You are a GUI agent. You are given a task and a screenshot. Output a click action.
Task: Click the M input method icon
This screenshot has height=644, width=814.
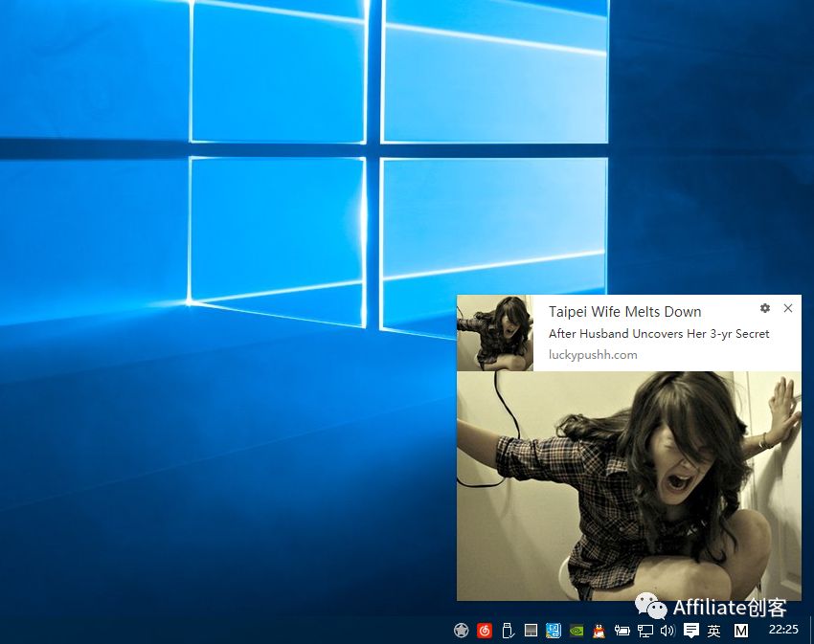[741, 631]
